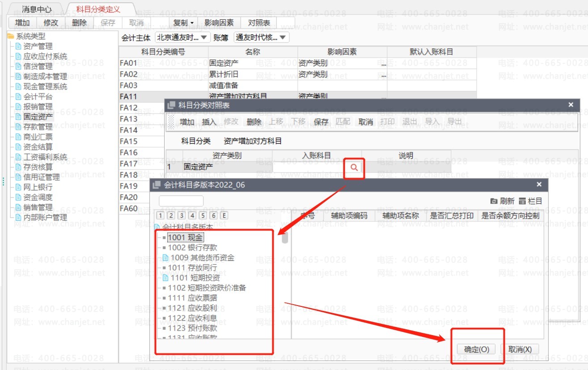Switch to the 科目分类定义 tab
The height and width of the screenshot is (370, 588).
pyautogui.click(x=98, y=9)
